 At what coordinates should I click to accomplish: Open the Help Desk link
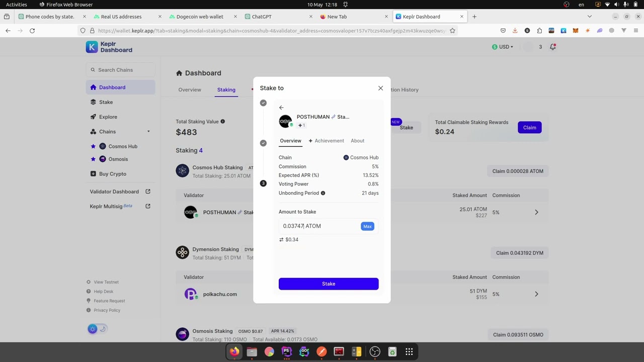click(x=100, y=292)
